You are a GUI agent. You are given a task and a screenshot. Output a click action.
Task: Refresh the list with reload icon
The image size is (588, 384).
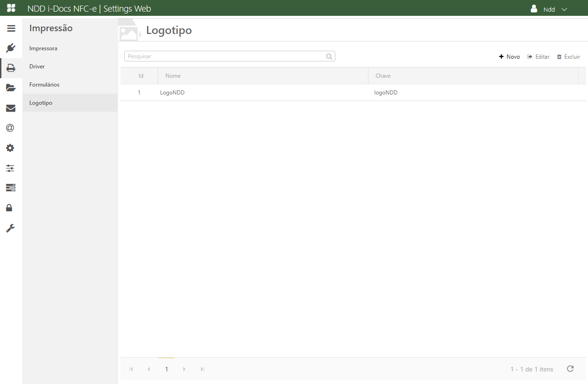pyautogui.click(x=570, y=369)
